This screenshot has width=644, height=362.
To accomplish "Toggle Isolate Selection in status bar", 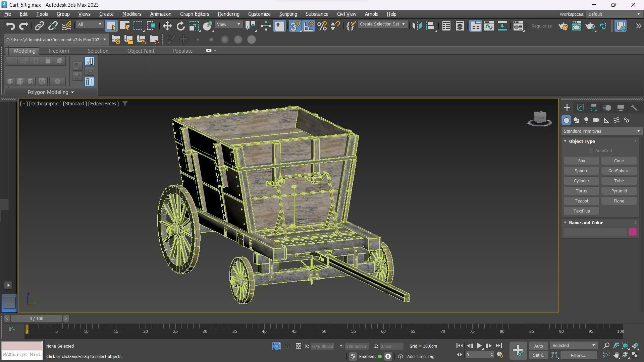I will click(x=276, y=346).
